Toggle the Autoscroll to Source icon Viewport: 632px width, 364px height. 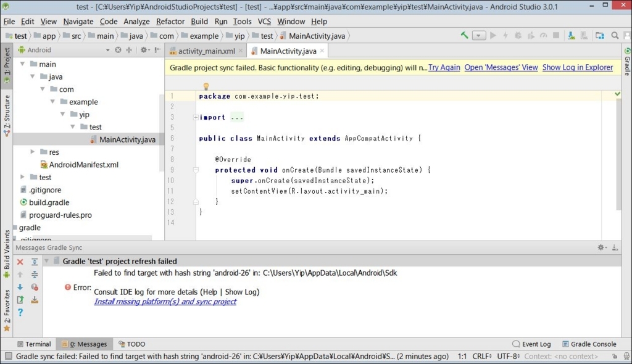pos(35,299)
